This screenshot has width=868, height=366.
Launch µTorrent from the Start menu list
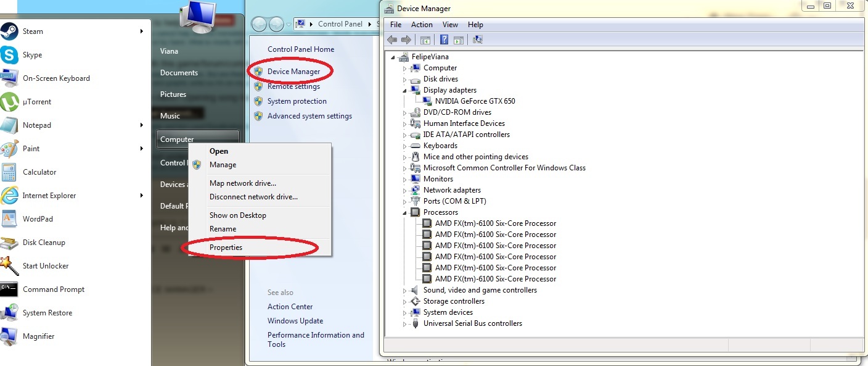pos(37,102)
